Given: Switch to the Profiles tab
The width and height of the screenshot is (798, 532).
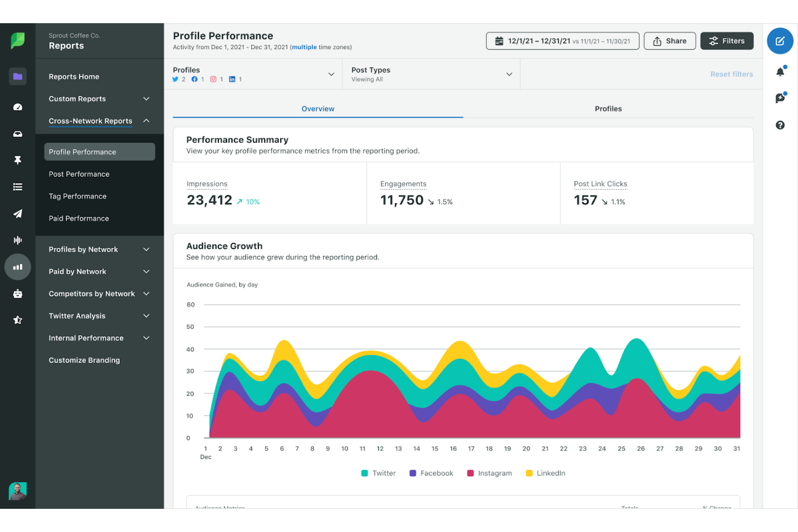Looking at the screenshot, I should [x=608, y=109].
